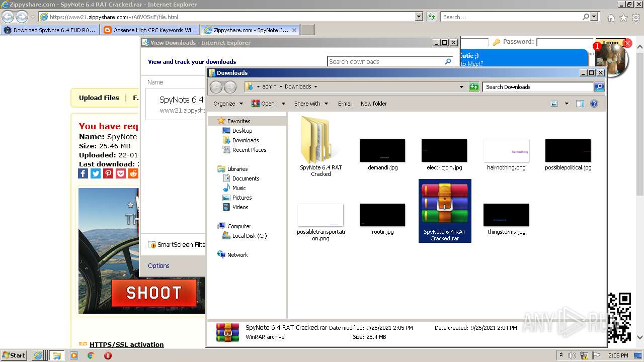
Task: Click the Password input field
Action: (x=565, y=43)
